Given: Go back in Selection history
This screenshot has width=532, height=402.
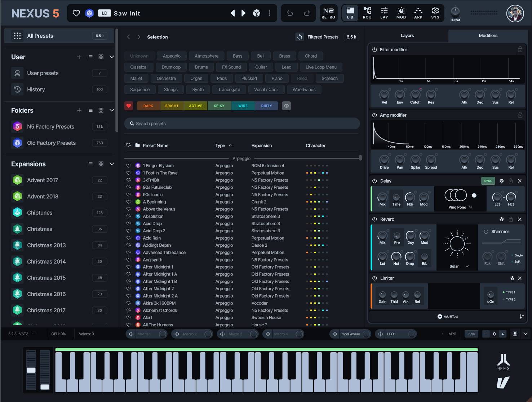Looking at the screenshot, I should 129,37.
